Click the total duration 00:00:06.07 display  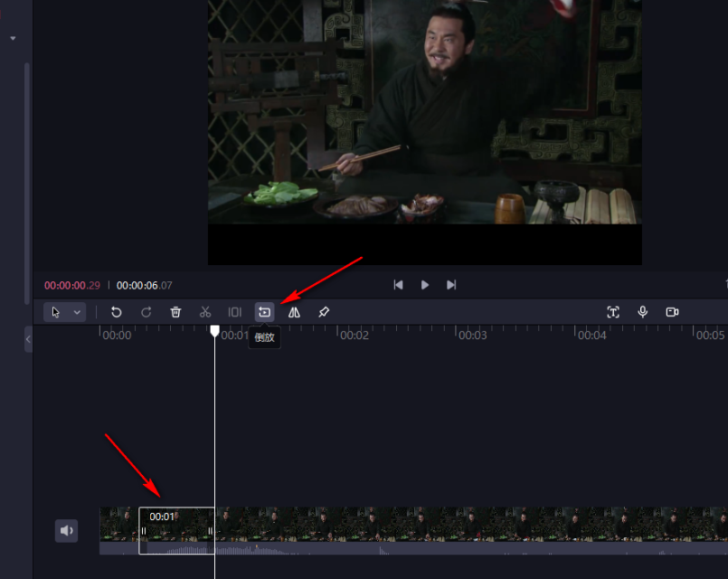(x=145, y=286)
